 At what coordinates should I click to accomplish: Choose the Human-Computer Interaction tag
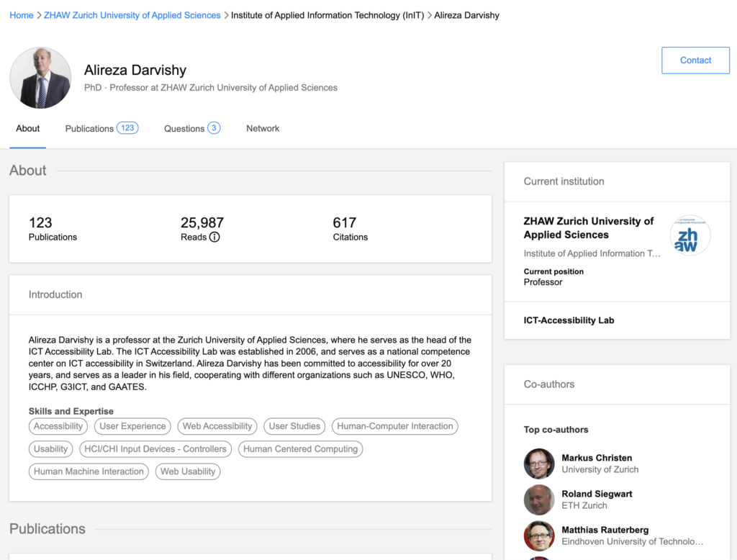point(395,426)
